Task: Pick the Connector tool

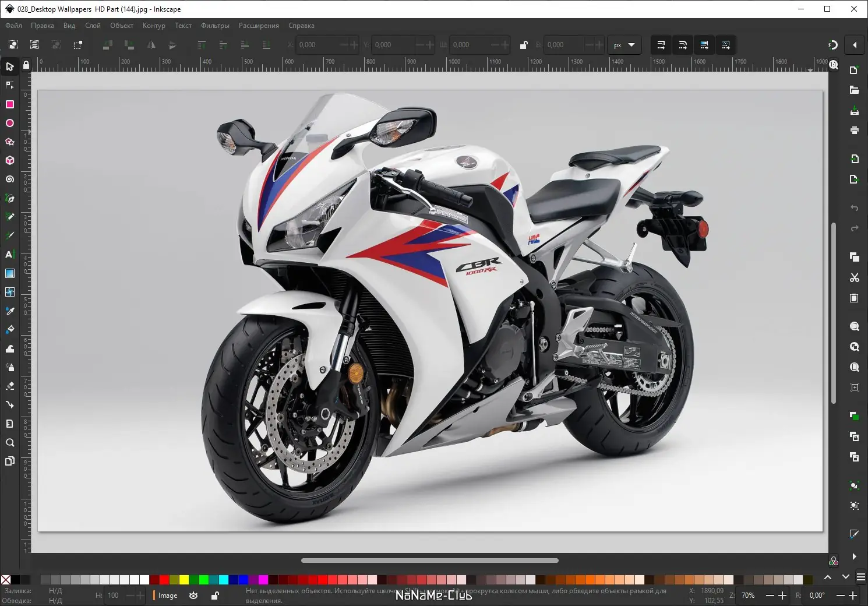Action: point(10,404)
